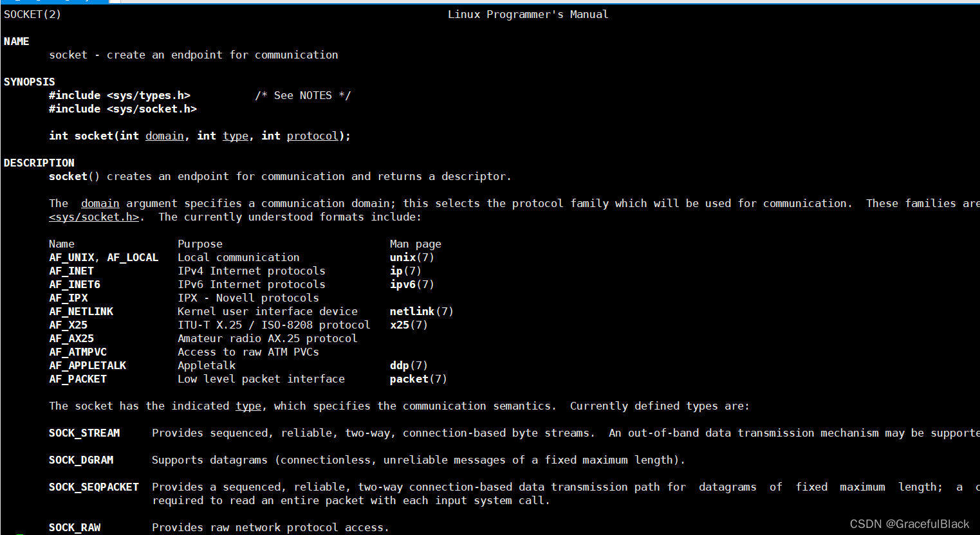Screen dimensions: 980x535
Task: Click the underlined <sys/socket.h> reference
Action: (94, 217)
